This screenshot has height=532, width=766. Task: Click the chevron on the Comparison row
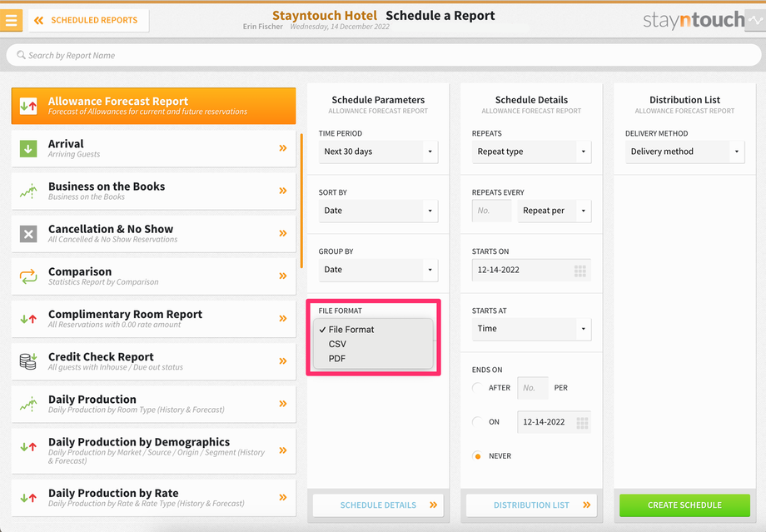pos(283,276)
